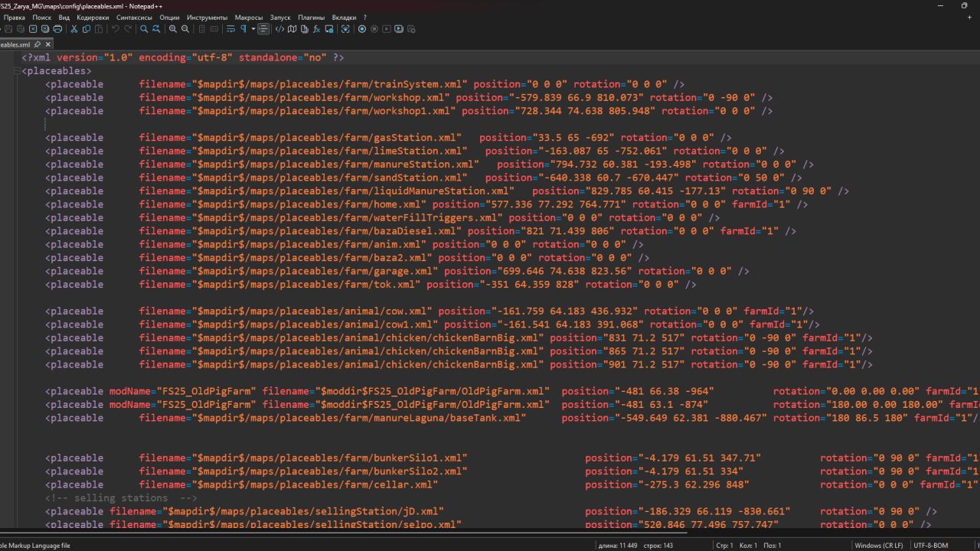Open the Плагины menu

[x=310, y=17]
